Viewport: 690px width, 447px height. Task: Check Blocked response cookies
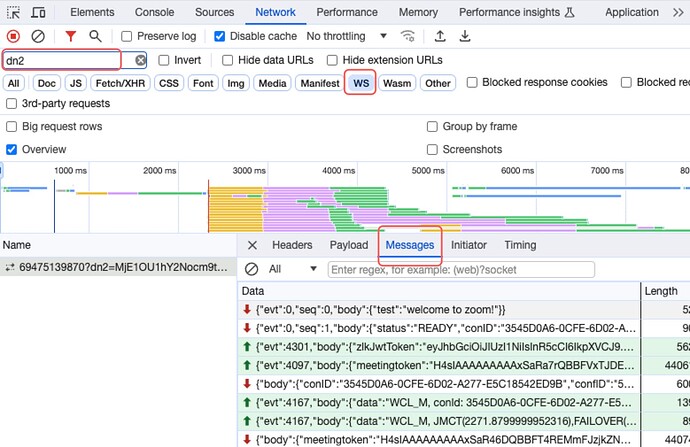(x=472, y=82)
